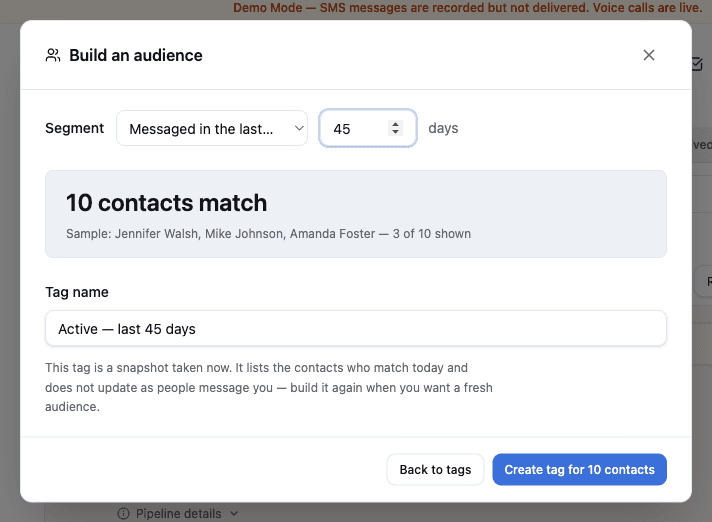Expand Pipeline details behind the dialog
Viewport: 712px width, 522px height.
click(x=178, y=514)
